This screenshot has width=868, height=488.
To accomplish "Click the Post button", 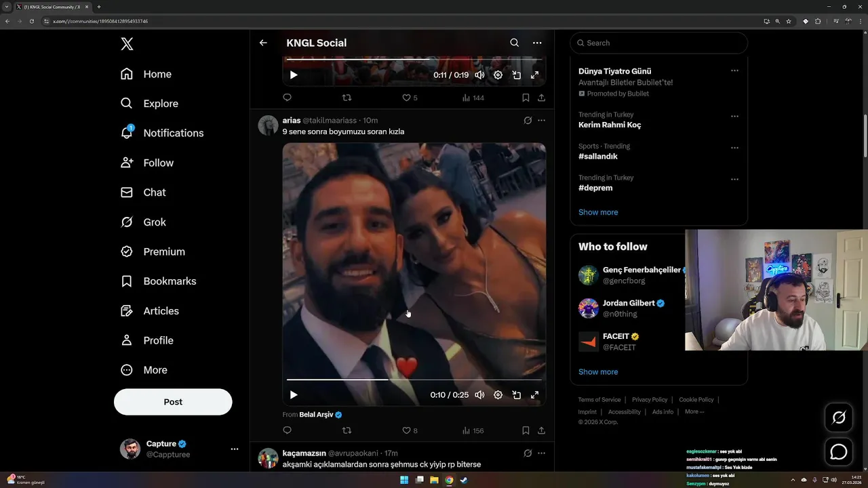I will tap(173, 402).
